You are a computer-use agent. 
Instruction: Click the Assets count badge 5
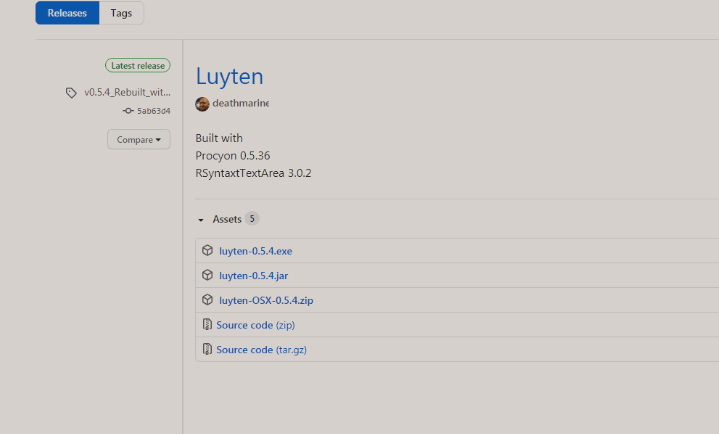pos(252,219)
